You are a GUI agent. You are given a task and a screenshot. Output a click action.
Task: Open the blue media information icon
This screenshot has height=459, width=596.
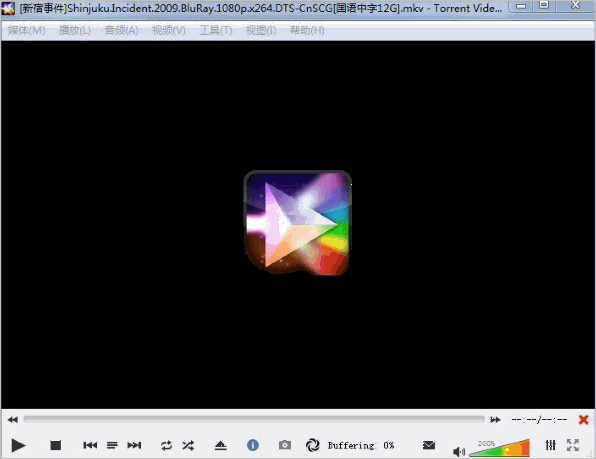coord(253,445)
